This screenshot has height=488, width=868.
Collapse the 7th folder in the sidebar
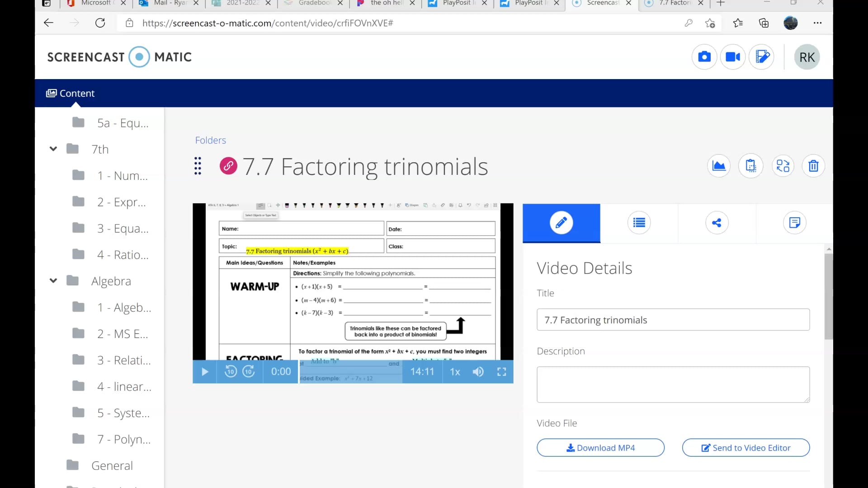[53, 149]
